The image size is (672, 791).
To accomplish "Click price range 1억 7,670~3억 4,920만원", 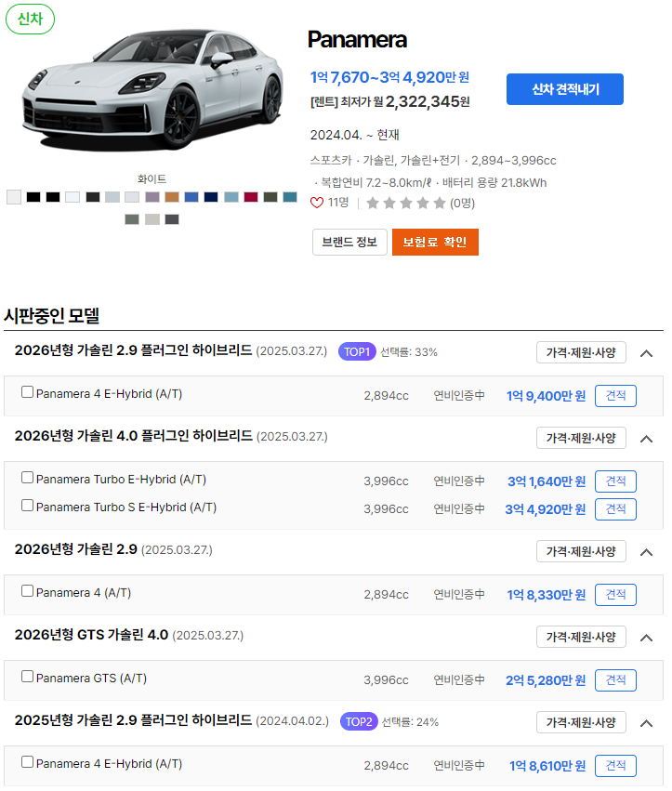I will point(389,77).
